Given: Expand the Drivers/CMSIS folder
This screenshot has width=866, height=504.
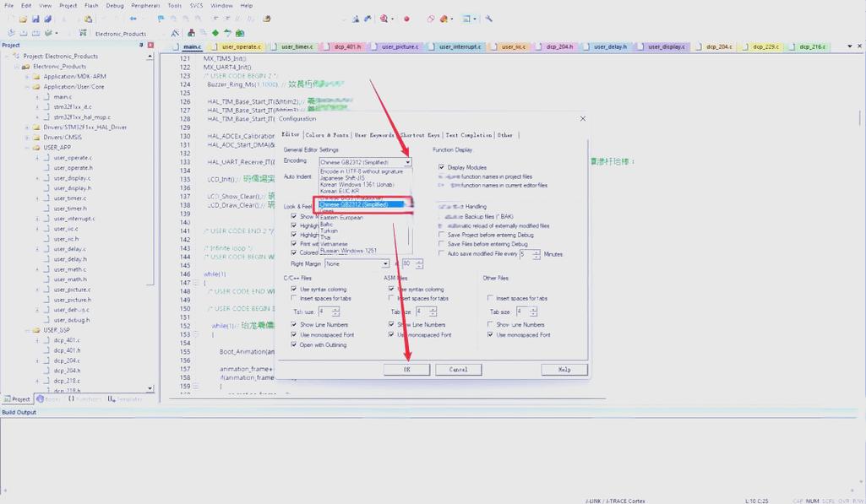Looking at the screenshot, I should [27, 137].
